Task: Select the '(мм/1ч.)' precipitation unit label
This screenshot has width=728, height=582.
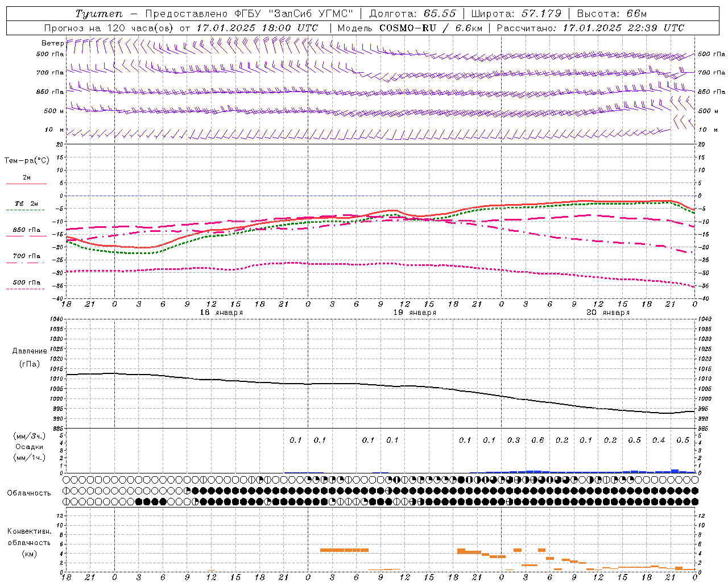Action: pyautogui.click(x=29, y=458)
